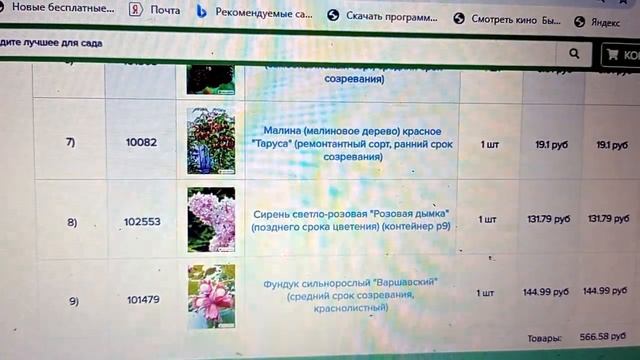The height and width of the screenshot is (360, 640).
Task: Click the lilac product thumbnail
Action: point(211,220)
